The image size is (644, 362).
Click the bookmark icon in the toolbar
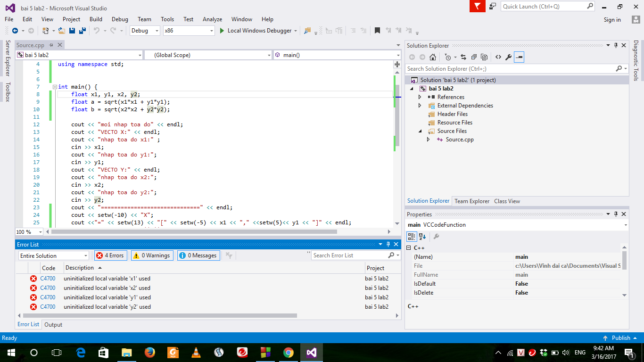click(377, 31)
